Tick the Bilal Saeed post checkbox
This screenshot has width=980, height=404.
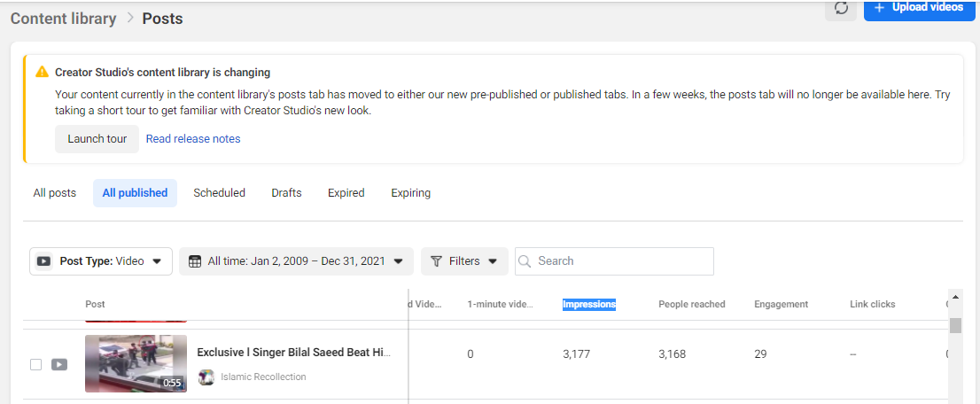coord(36,365)
